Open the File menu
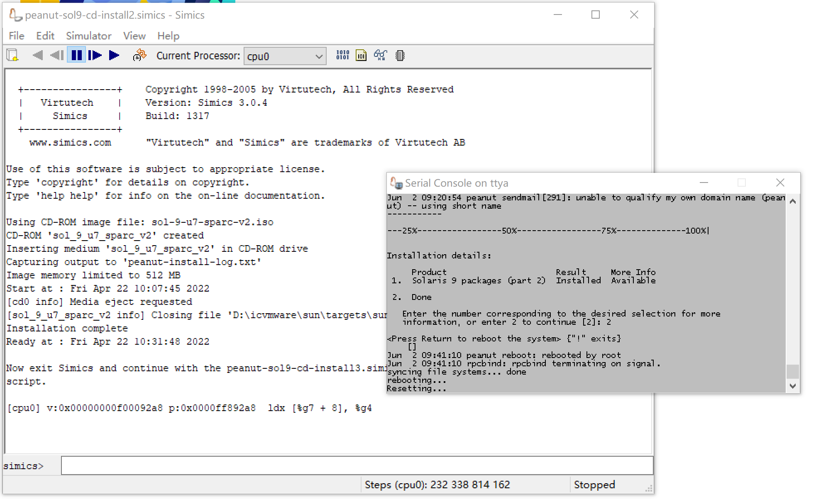The height and width of the screenshot is (504, 816). click(x=16, y=36)
